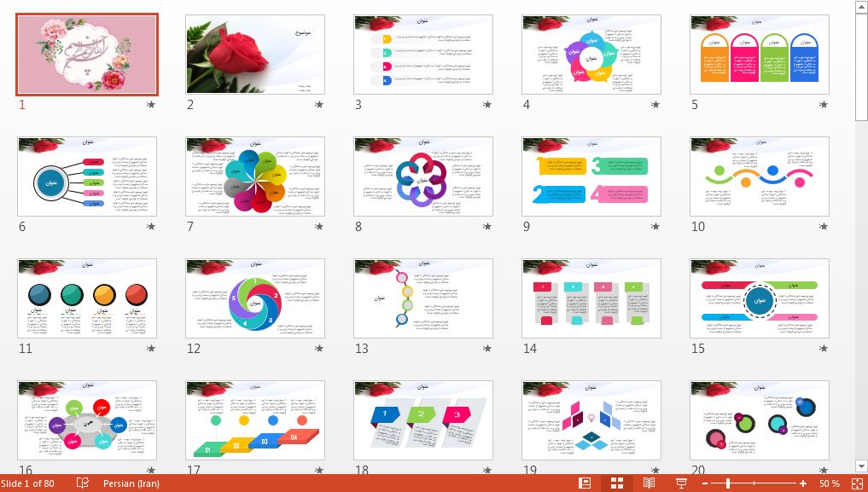Click the 50 % zoom level
The height and width of the screenshot is (492, 868).
pyautogui.click(x=829, y=483)
